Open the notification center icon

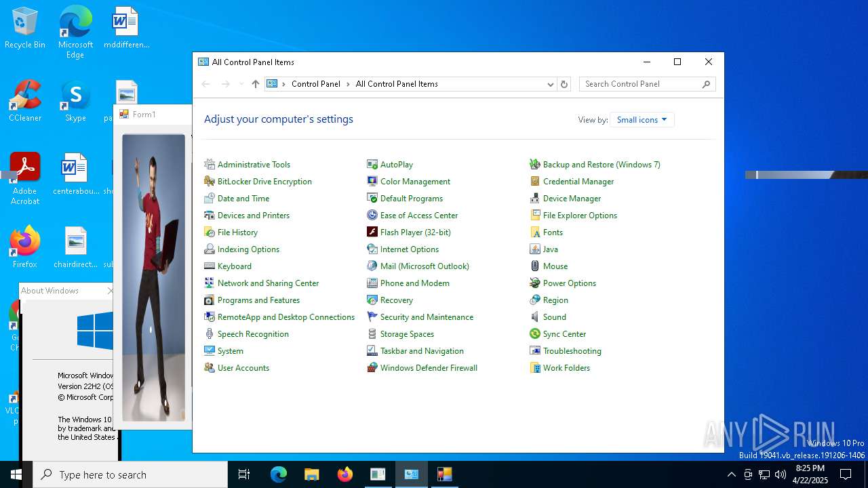pos(846,474)
